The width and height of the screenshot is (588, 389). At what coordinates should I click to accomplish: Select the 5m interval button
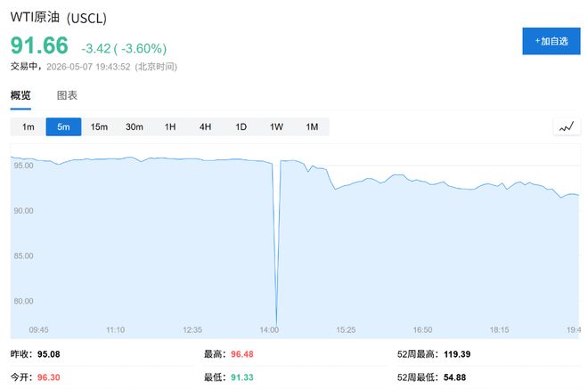pos(63,126)
